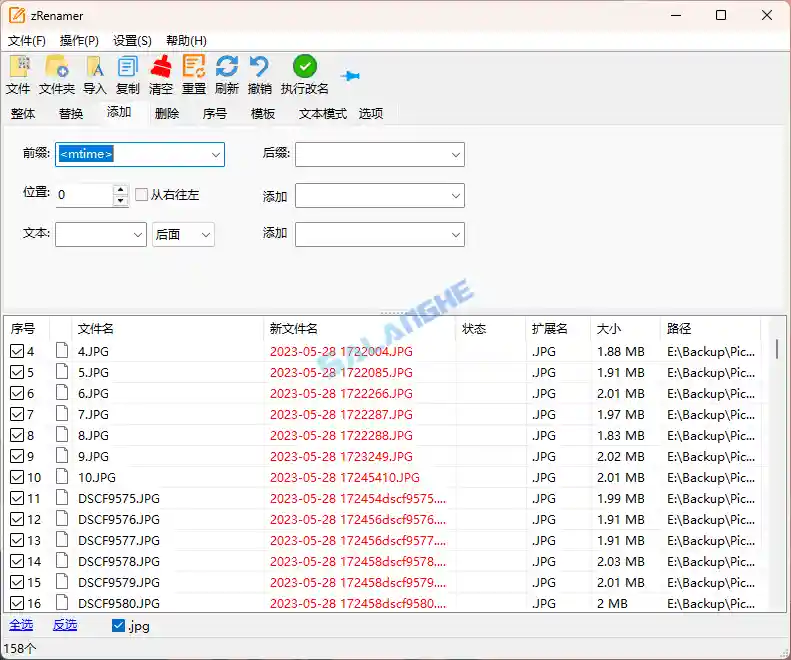
Task: Increase the 位置 value with up arrow
Action: pyautogui.click(x=121, y=190)
